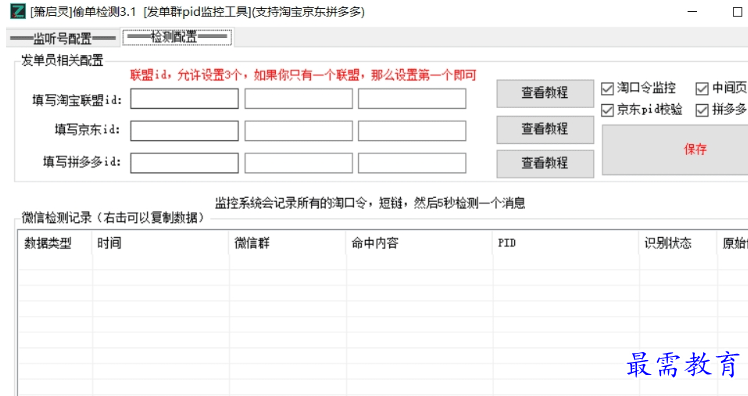Screen dimensions: 748x396
Task: Select the 检测配置 tab
Action: [x=177, y=37]
